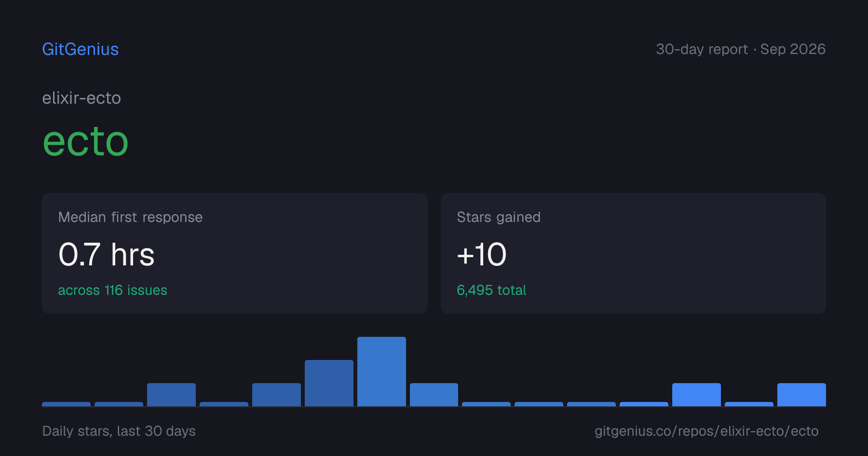Click the third-from-last bright blue bar
Viewport: 868px width, 456px height.
pos(696,395)
